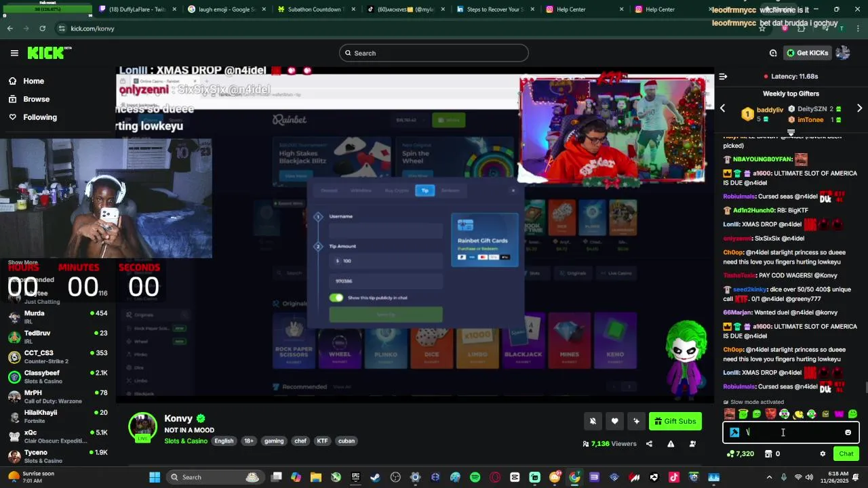Open emoji picker in chat input
Image resolution: width=868 pixels, height=488 pixels.
(x=848, y=432)
